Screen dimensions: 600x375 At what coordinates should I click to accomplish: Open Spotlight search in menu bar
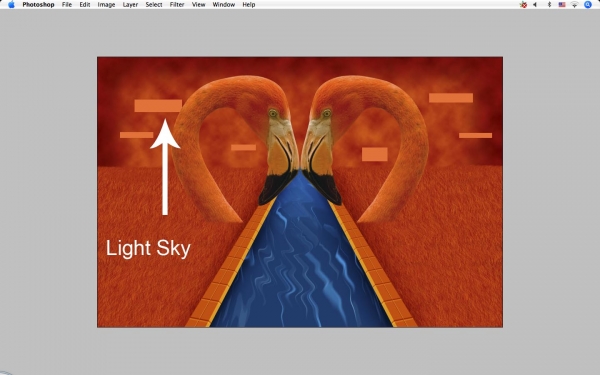[588, 5]
